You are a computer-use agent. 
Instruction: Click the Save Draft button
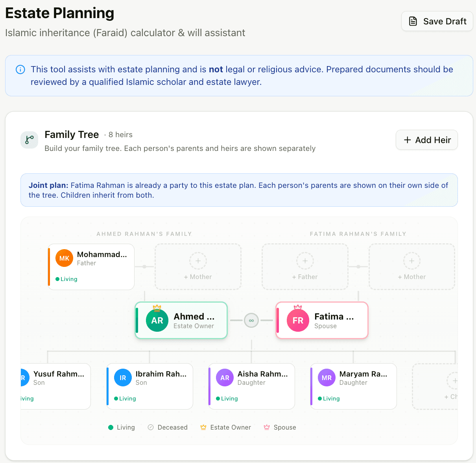tap(437, 21)
